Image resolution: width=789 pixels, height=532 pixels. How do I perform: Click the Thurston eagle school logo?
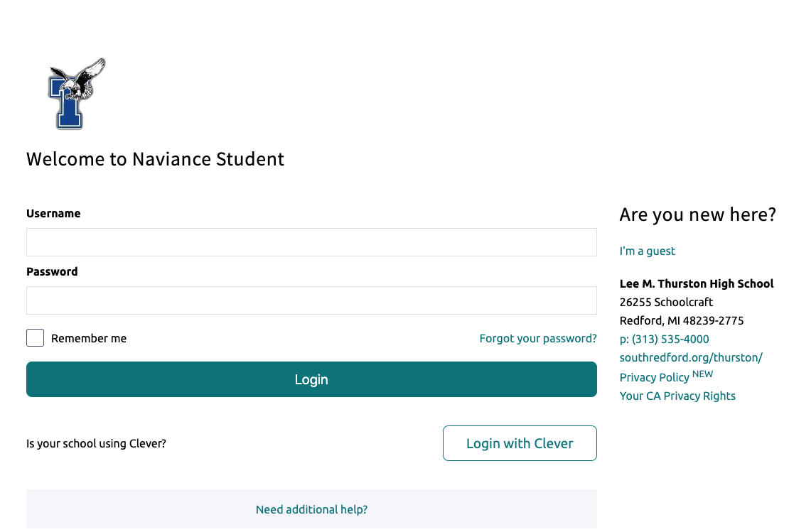[75, 92]
